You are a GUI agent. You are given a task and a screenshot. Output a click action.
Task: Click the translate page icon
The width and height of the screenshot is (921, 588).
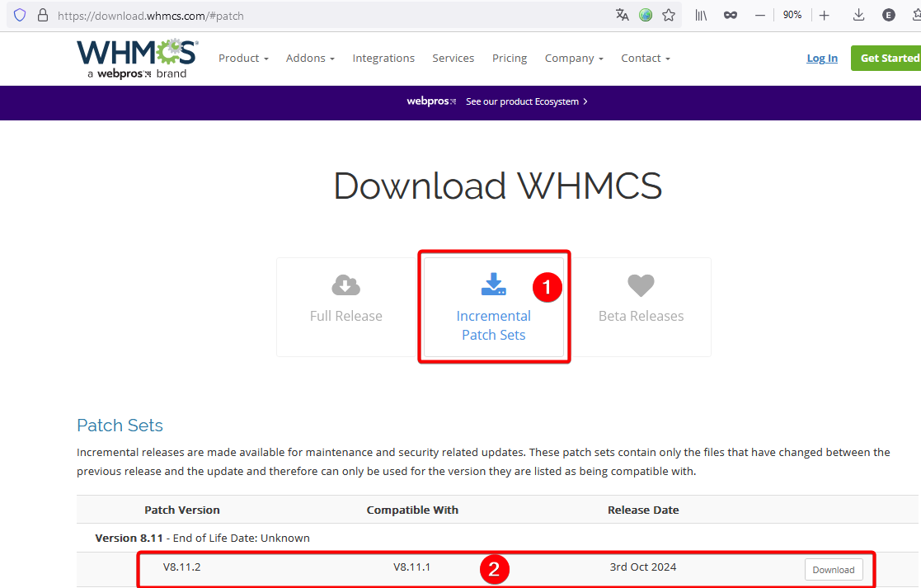(622, 16)
